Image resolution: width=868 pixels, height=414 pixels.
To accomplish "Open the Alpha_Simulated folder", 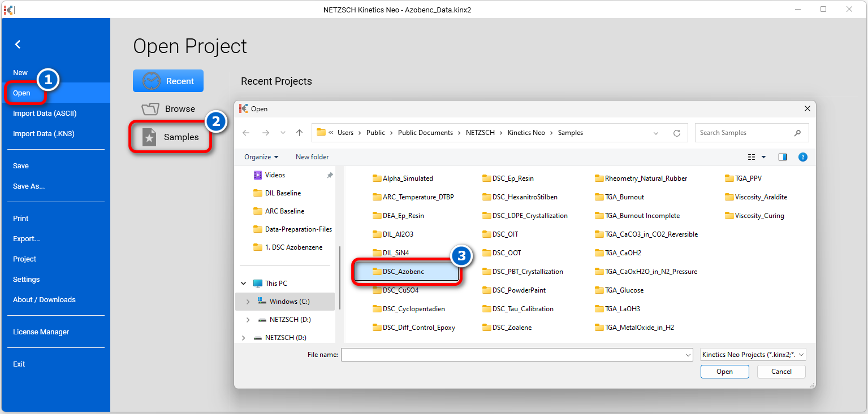I will click(403, 178).
